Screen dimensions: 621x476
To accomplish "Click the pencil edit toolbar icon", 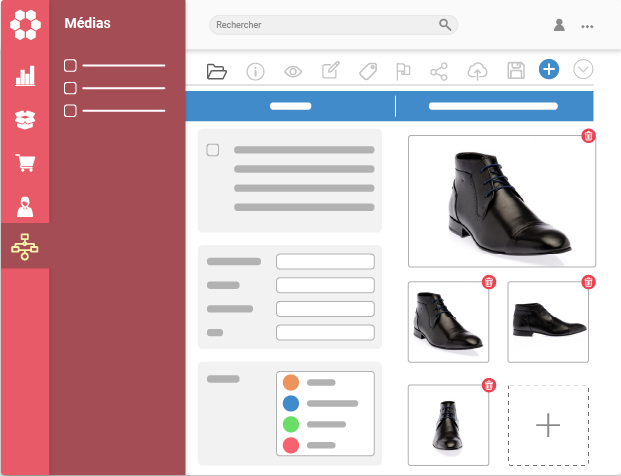I will click(331, 70).
